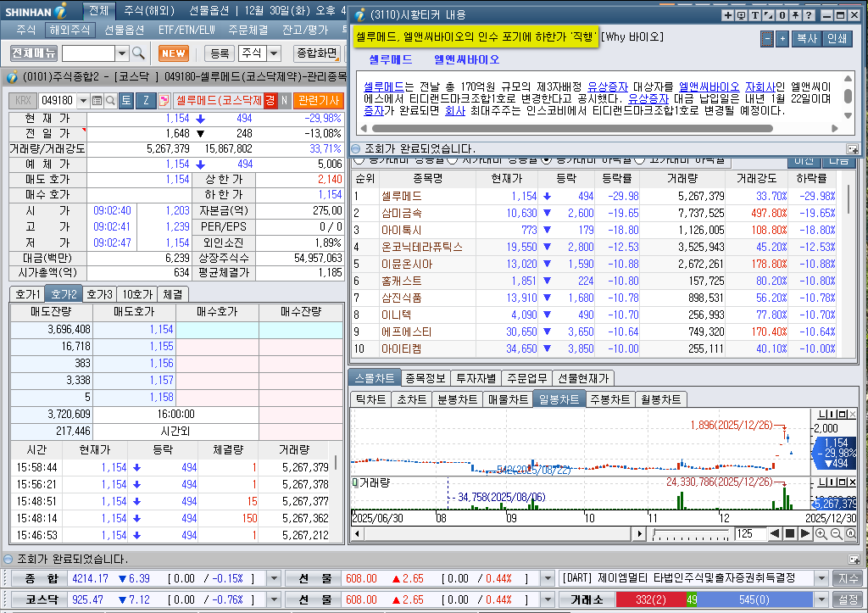Click the 0 icon in ticker title bar

pyautogui.click(x=782, y=15)
